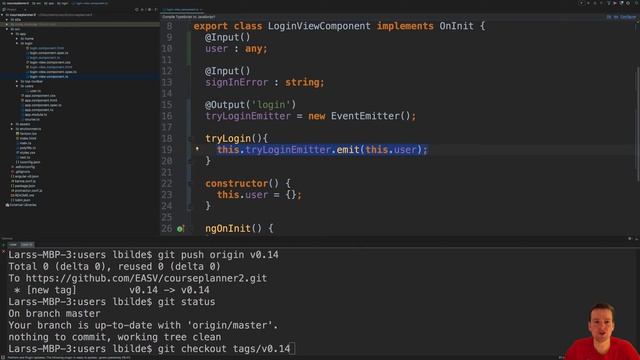Select login.component.ts in project tree
This screenshot has width=640, height=360.
tap(45, 58)
